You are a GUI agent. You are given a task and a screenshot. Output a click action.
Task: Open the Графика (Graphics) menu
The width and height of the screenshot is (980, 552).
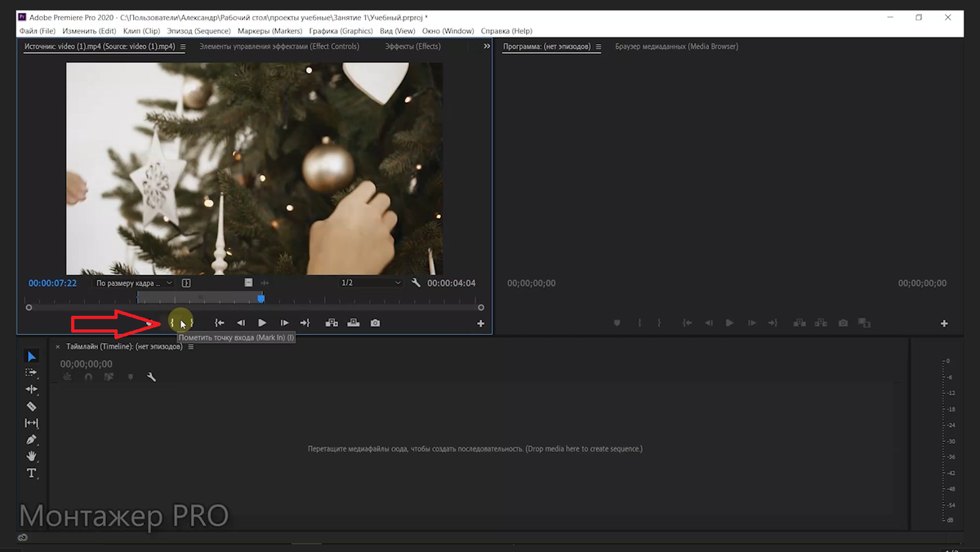[341, 31]
